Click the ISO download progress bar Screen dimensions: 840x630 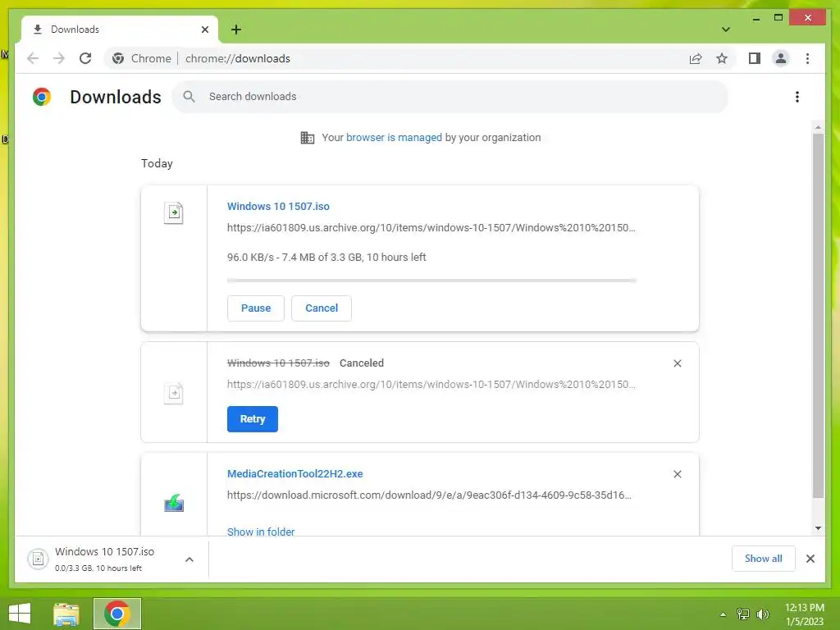pyautogui.click(x=431, y=281)
